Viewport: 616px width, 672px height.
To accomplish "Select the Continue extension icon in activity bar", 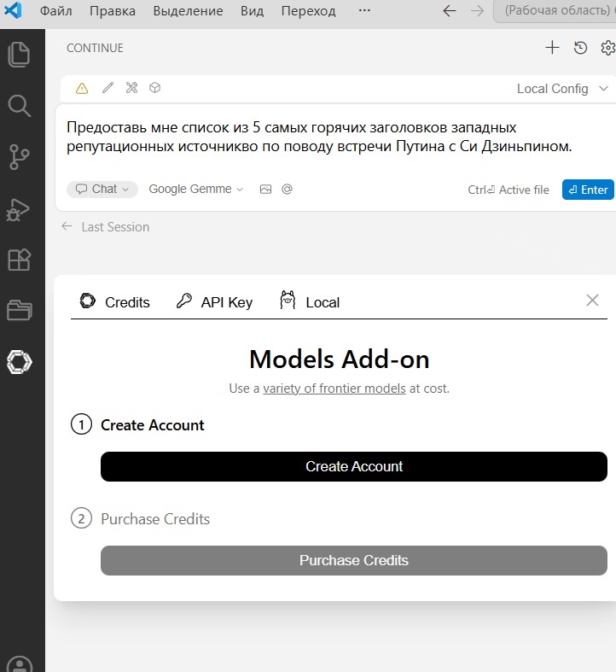I will tap(20, 362).
